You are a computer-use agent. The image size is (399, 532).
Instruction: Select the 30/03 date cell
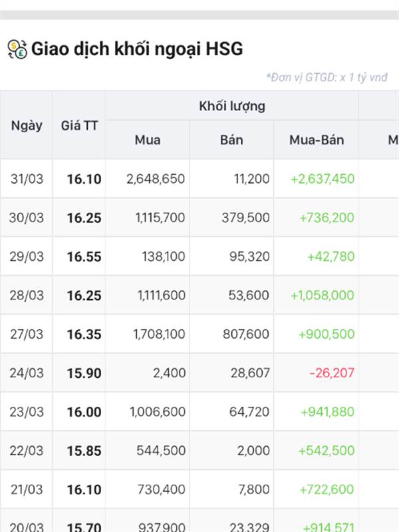click(27, 217)
